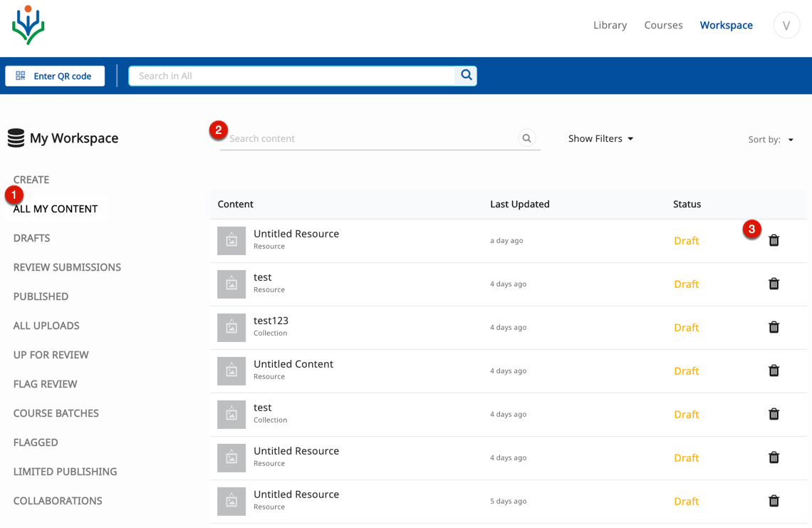Select COLLABORATIONS from the sidebar
Viewport: 812px width, 528px height.
(58, 501)
